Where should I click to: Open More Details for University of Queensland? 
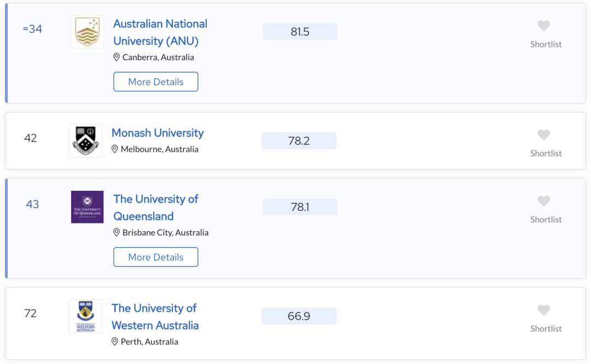[x=156, y=257]
